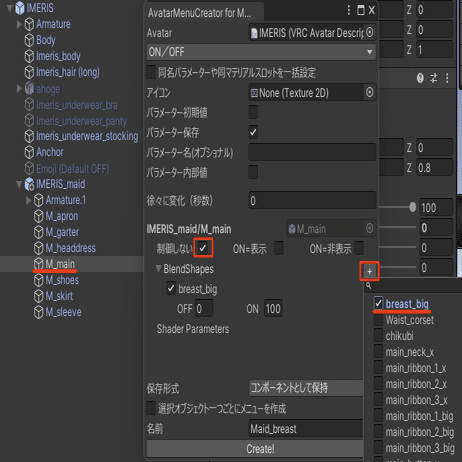Collapse the IMERIS_maid hierarchy node
462x462 pixels.
(19, 184)
